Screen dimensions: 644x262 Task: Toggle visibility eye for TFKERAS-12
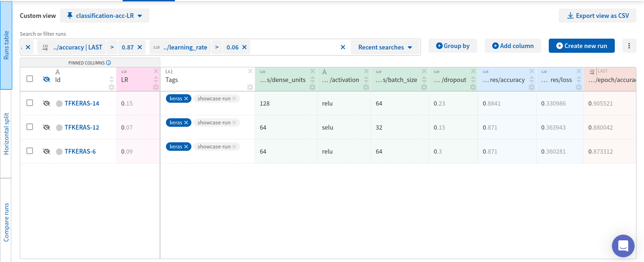(46, 127)
